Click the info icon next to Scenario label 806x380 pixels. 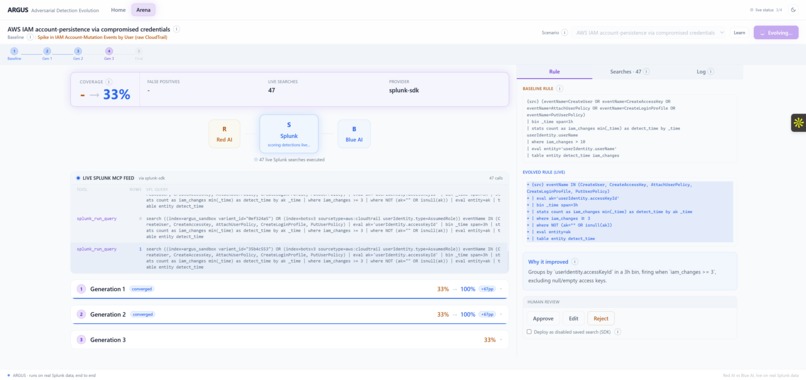pyautogui.click(x=564, y=32)
